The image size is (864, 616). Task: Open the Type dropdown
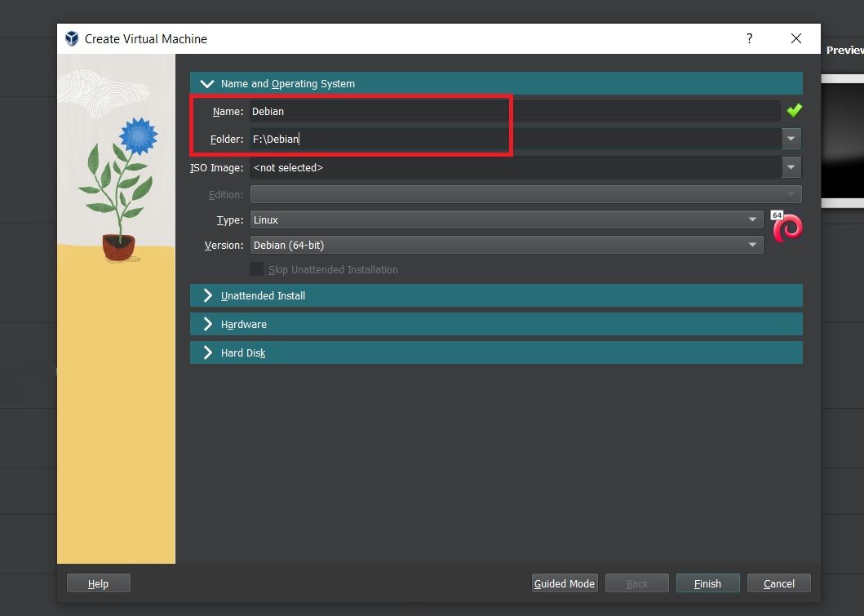click(751, 219)
